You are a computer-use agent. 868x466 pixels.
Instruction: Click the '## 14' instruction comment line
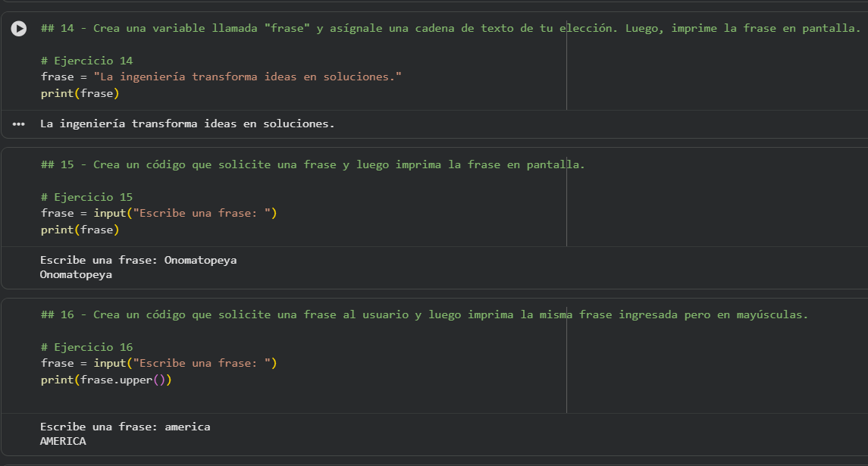click(x=450, y=29)
